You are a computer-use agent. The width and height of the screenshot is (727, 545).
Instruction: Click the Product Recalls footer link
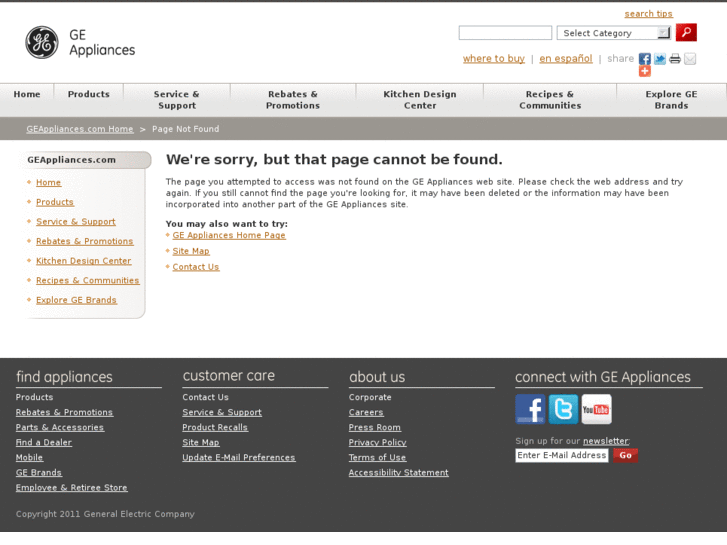pyautogui.click(x=215, y=427)
